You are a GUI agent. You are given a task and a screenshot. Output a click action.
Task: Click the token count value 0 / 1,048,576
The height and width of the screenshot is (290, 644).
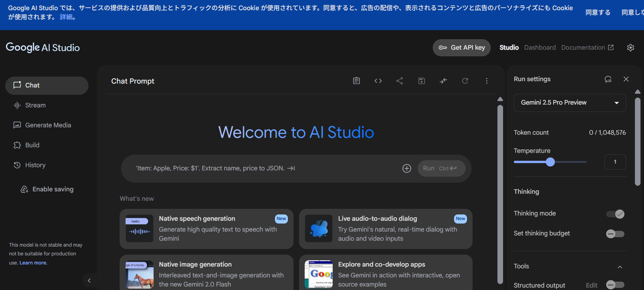pos(607,133)
